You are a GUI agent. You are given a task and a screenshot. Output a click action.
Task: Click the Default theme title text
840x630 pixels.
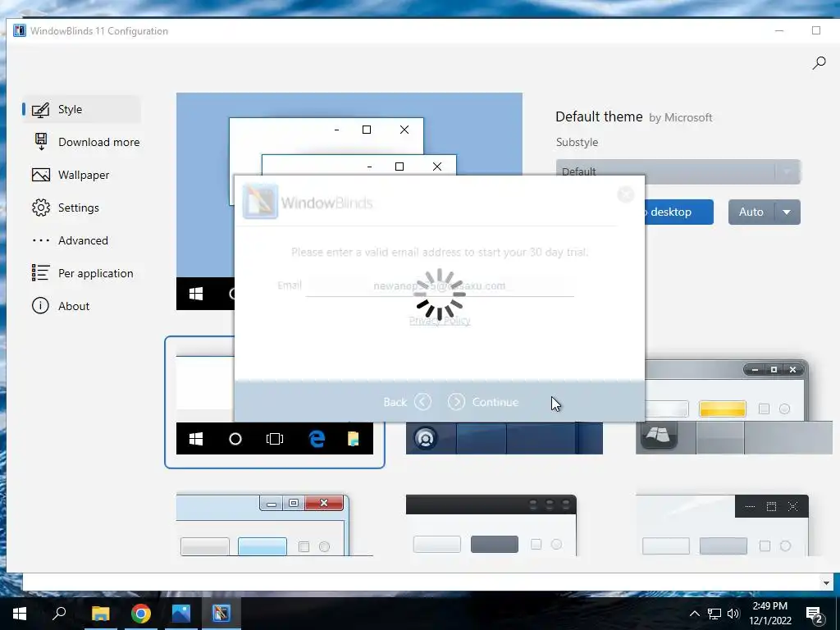click(599, 116)
